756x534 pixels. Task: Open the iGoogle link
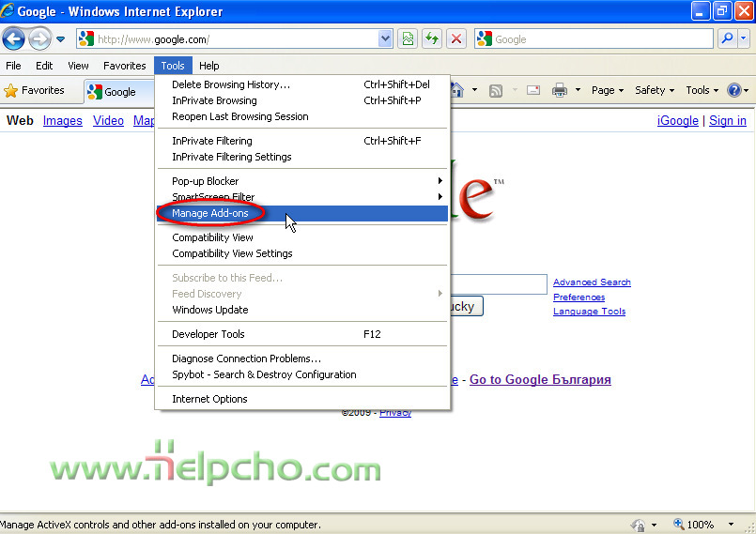coord(677,120)
